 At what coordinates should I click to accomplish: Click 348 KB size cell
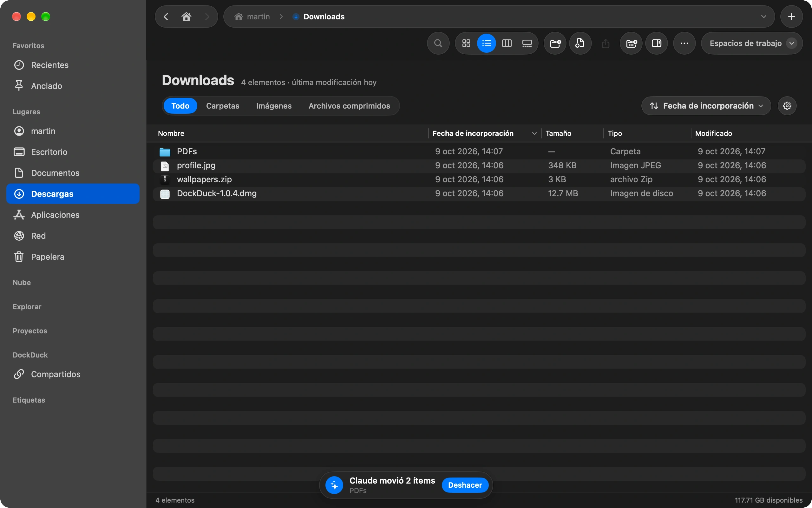(562, 166)
